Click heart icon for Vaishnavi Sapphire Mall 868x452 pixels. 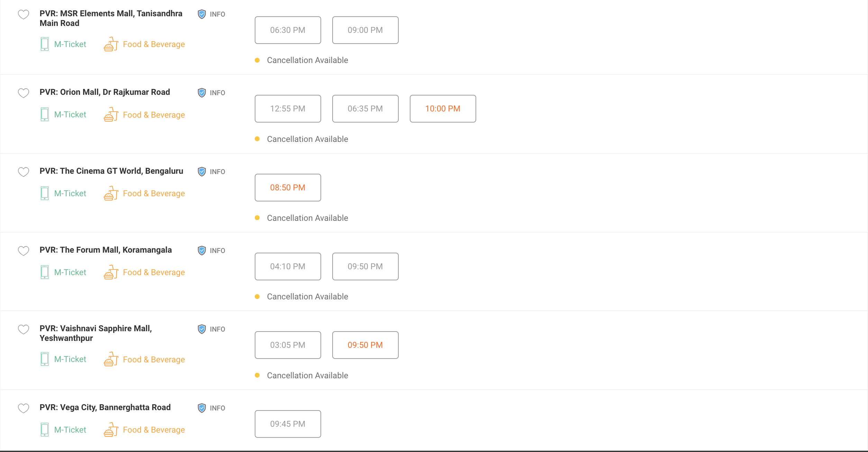[x=24, y=329]
